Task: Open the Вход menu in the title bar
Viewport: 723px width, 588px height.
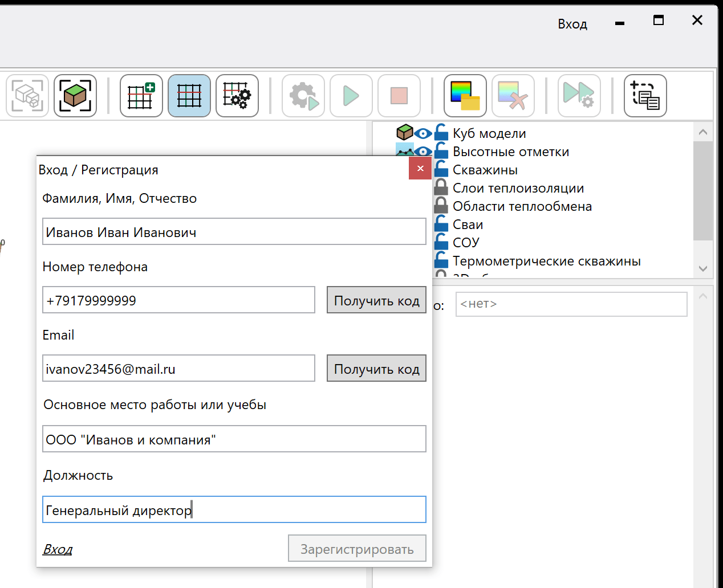Action: [x=572, y=24]
